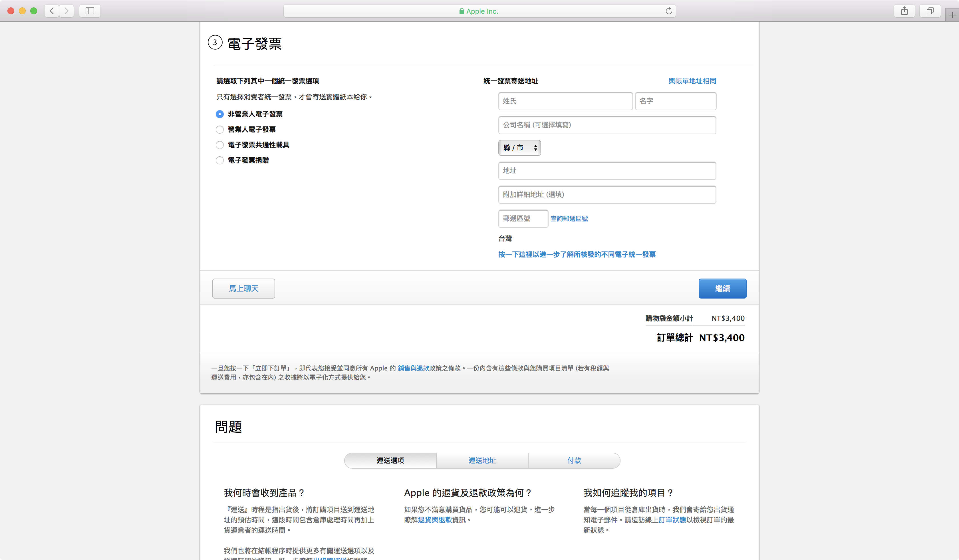The width and height of the screenshot is (959, 560).
Task: Click 與帳單地址相同 link
Action: point(692,81)
